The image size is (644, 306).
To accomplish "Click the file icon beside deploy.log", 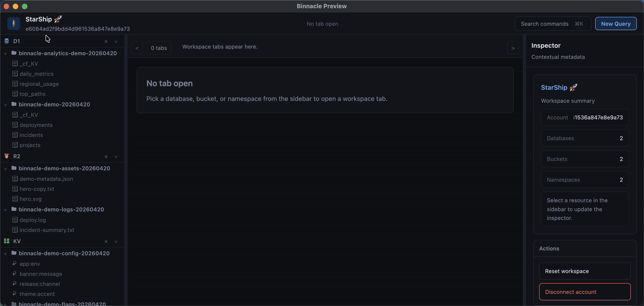I will tap(15, 220).
